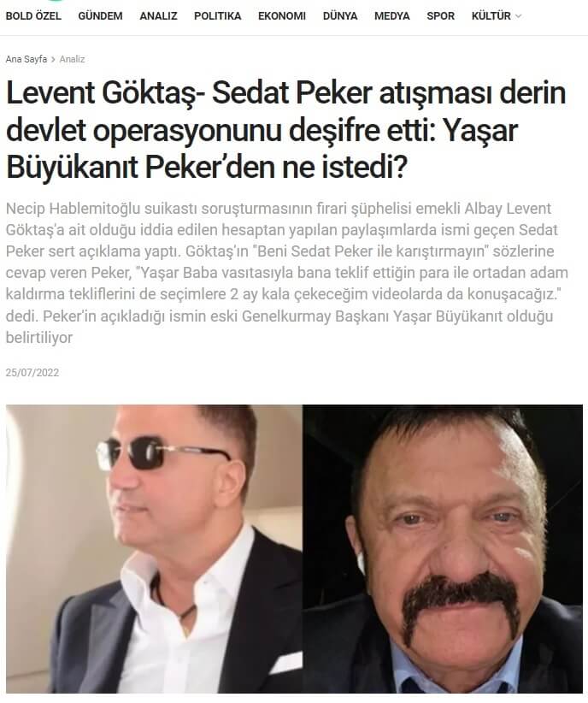Open the MEDYA category
Screen dimensions: 588x703
tap(392, 16)
